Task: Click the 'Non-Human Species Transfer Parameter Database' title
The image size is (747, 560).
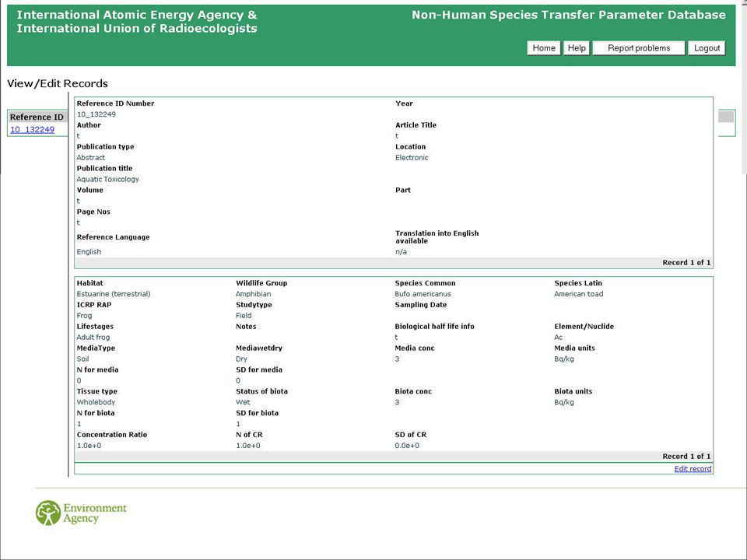Action: [569, 15]
